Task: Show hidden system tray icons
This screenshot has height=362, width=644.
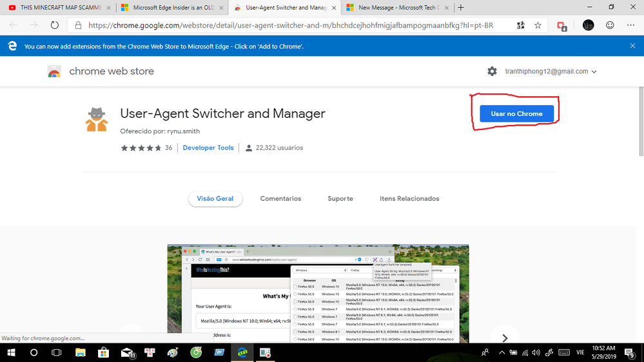Action: [502, 352]
